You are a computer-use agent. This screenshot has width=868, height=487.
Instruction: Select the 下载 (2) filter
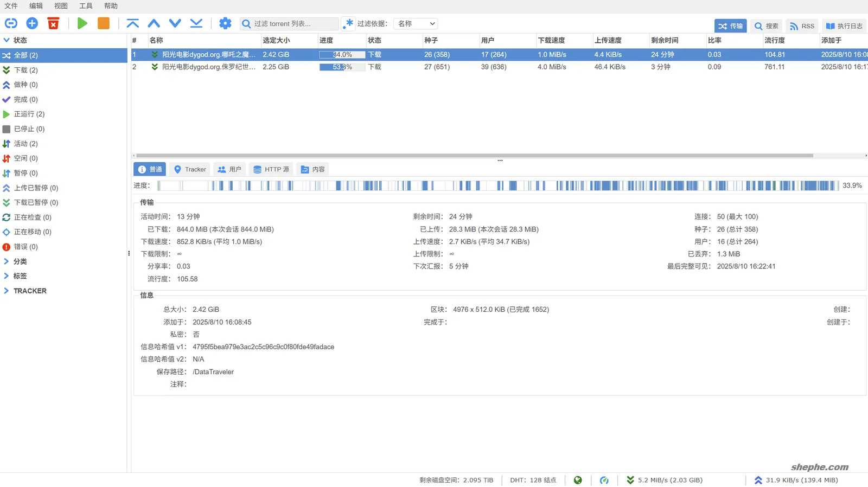coord(63,70)
